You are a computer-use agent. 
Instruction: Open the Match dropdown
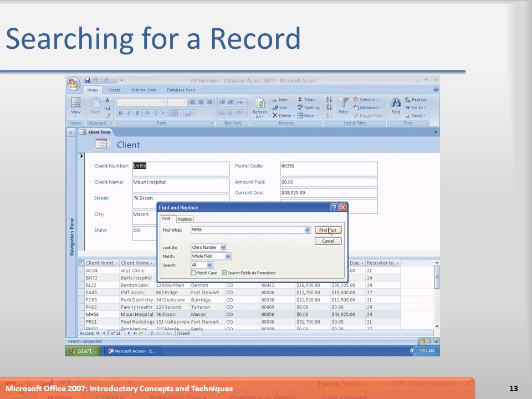(x=228, y=256)
